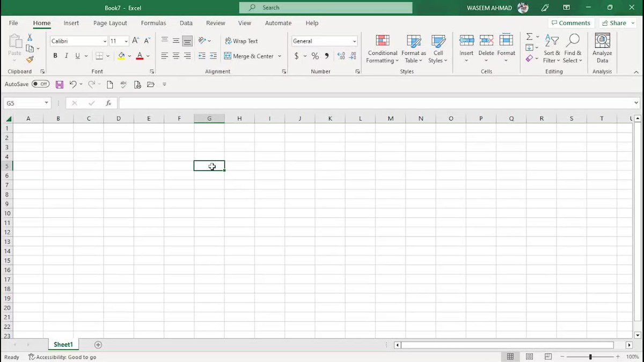The height and width of the screenshot is (362, 644).
Task: Apply Comma Style format
Action: click(x=327, y=56)
